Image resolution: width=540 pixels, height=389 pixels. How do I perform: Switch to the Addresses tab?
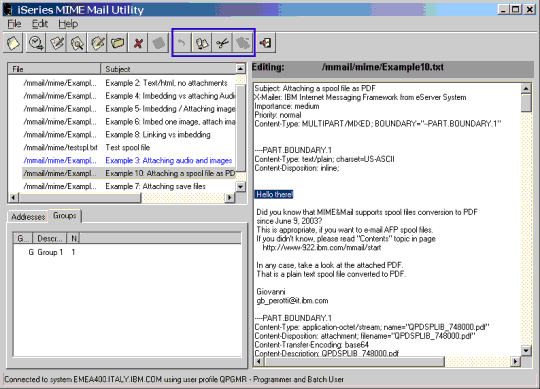pyautogui.click(x=28, y=217)
